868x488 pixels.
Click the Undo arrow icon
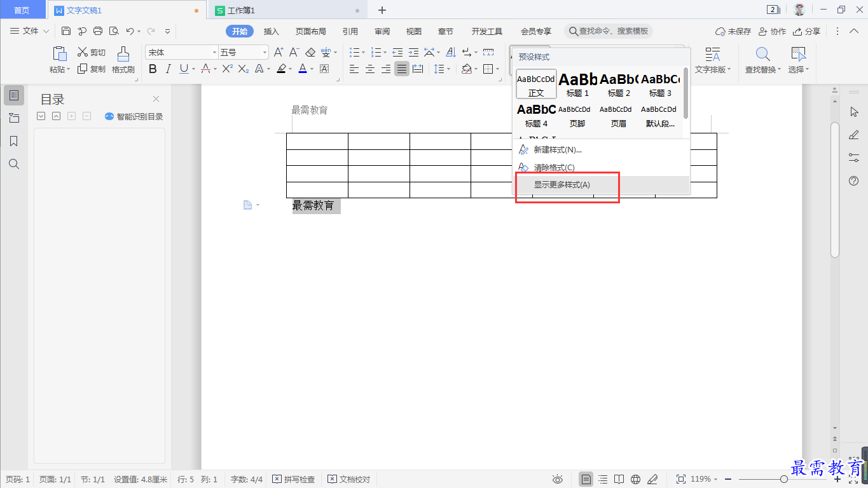pos(130,31)
